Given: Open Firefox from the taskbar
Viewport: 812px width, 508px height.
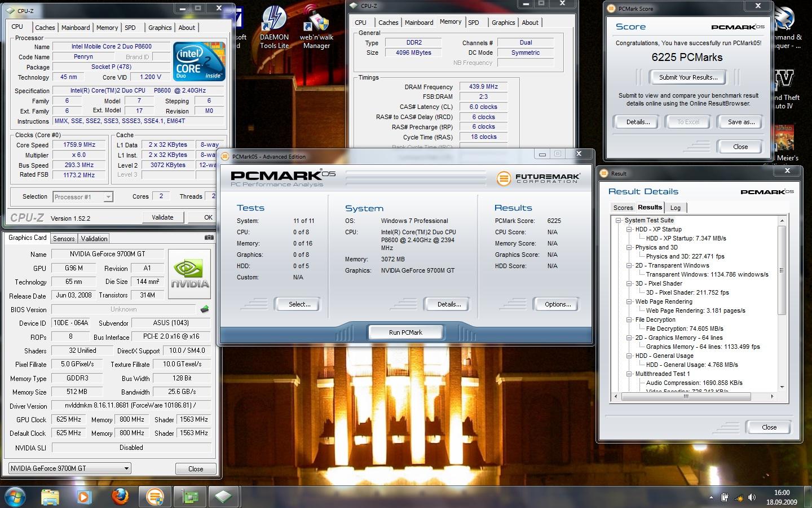Looking at the screenshot, I should click(120, 497).
